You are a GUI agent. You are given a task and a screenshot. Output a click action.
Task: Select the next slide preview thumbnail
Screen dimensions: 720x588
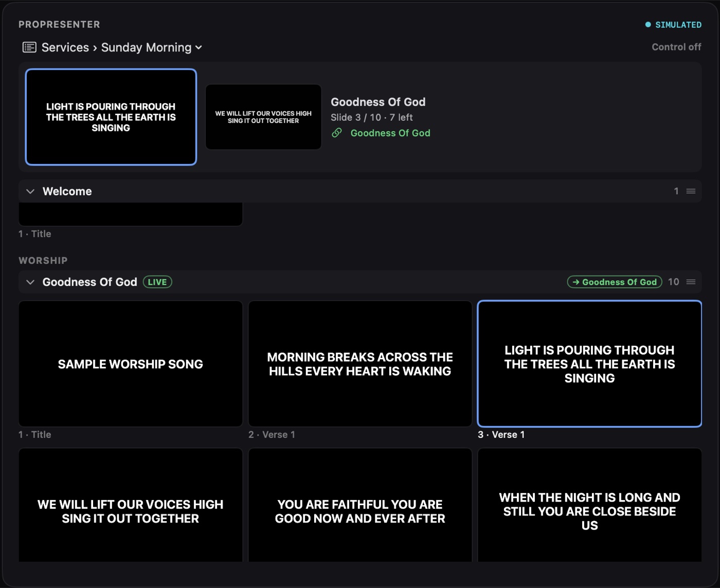263,117
